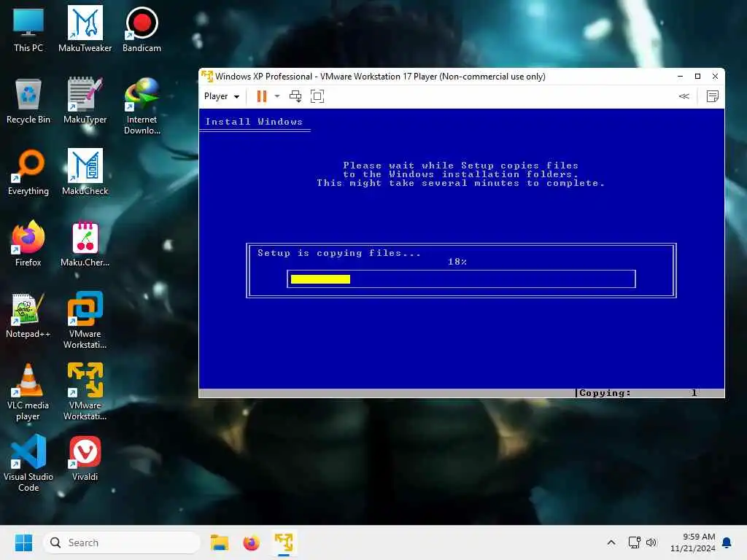The height and width of the screenshot is (560, 747).
Task: Expand the power options dropdown arrow
Action: tap(276, 96)
